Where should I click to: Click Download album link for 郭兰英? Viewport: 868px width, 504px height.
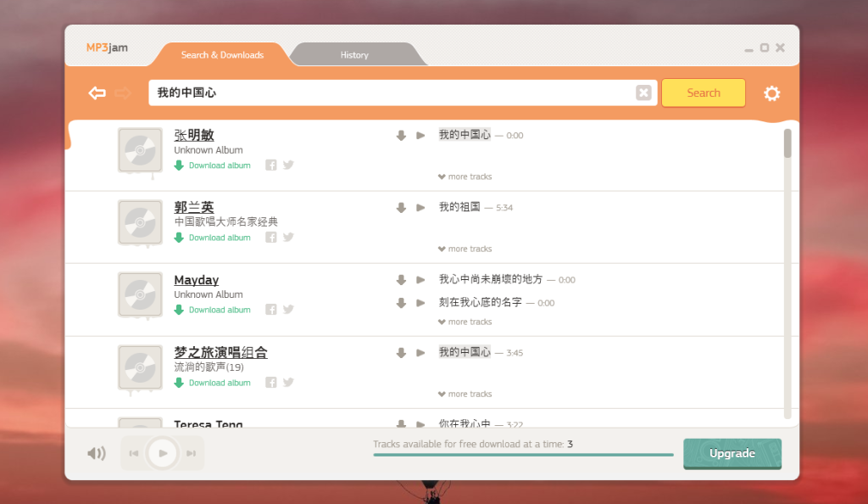tap(213, 238)
